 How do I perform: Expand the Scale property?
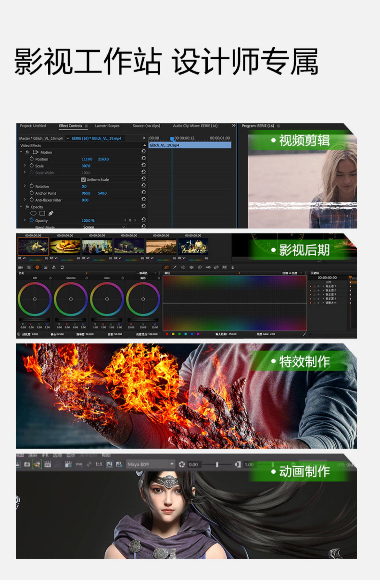click(25, 165)
